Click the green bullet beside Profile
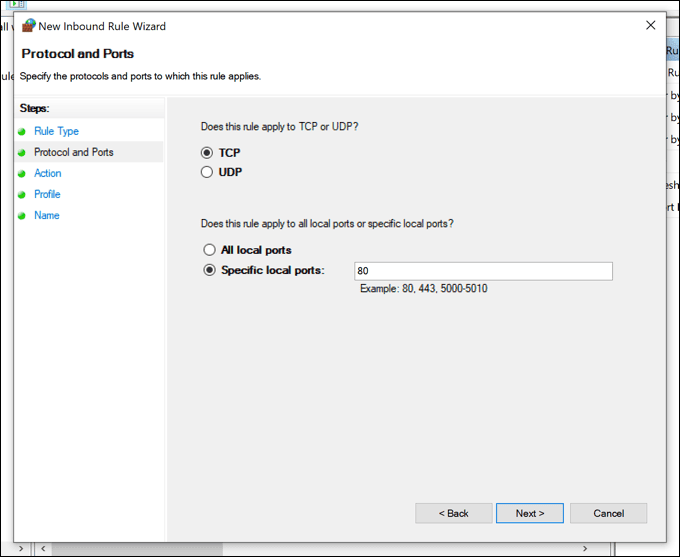Viewport: 680px width, 557px height. tap(21, 194)
